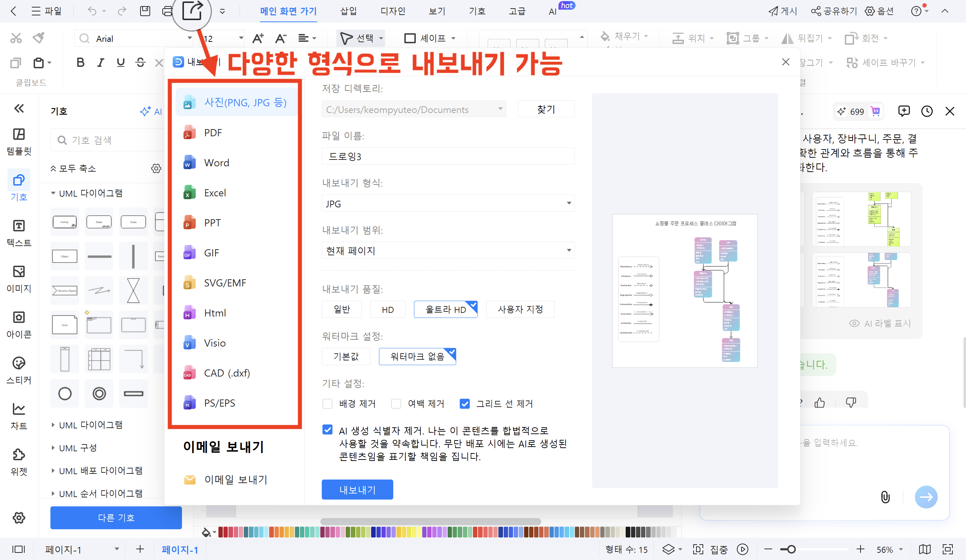This screenshot has height=560, width=966.
Task: Open the 내보내기 형식 JPG dropdown
Action: click(448, 203)
